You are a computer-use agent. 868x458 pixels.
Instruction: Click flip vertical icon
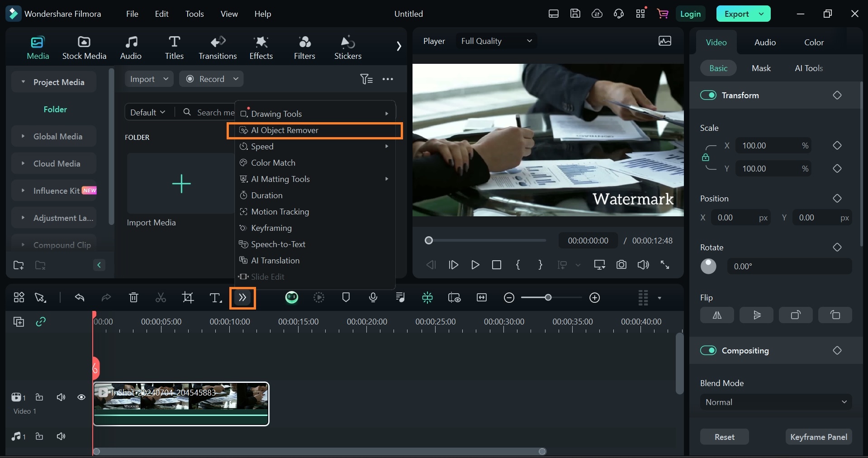(x=756, y=315)
